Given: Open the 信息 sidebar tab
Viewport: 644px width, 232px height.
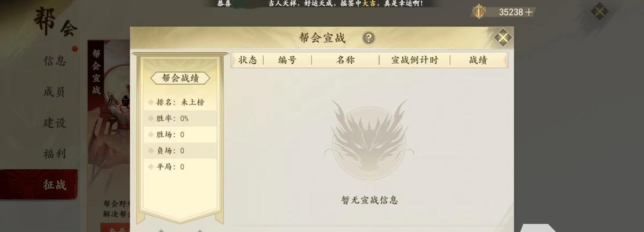Looking at the screenshot, I should 54,61.
